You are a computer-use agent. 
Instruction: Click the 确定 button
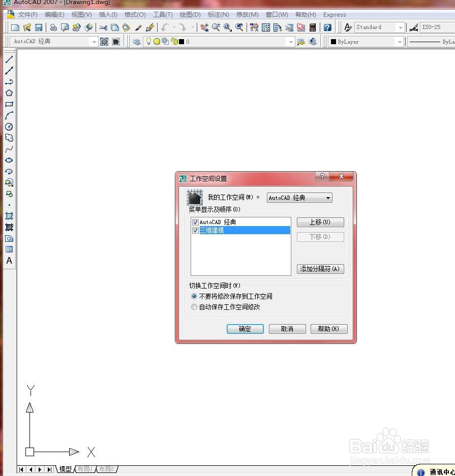tap(245, 329)
